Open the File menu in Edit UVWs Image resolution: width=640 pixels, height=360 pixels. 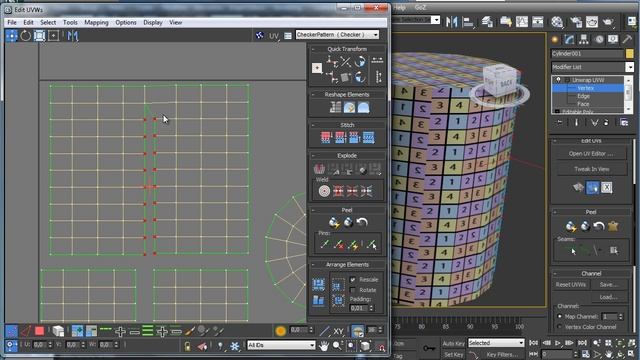12,22
